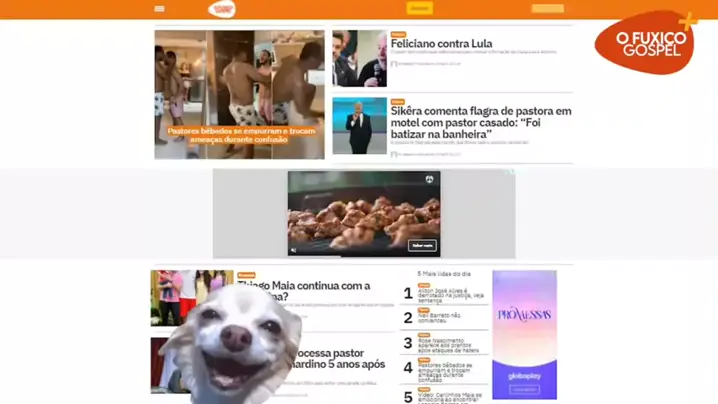Click the orange category tag above Feliciano headline

[398, 35]
